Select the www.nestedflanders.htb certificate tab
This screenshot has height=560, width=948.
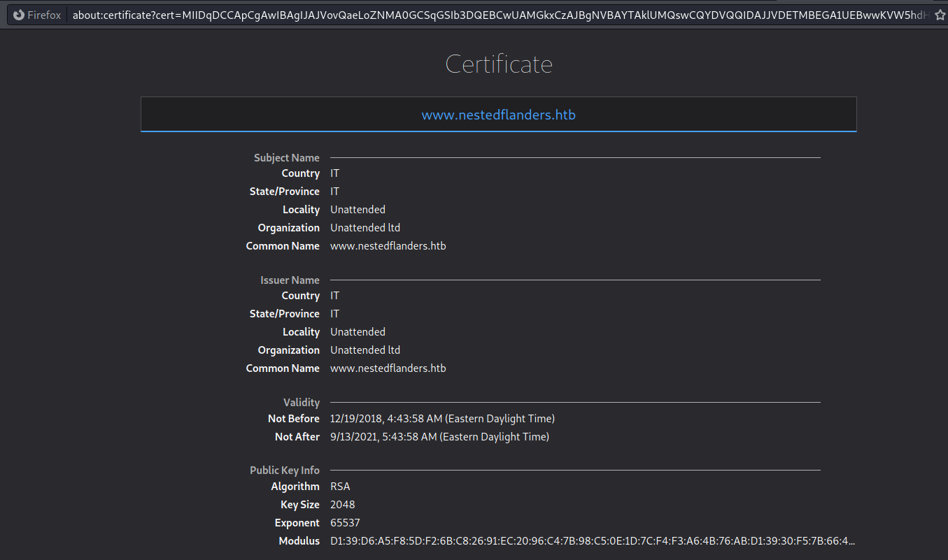click(498, 115)
